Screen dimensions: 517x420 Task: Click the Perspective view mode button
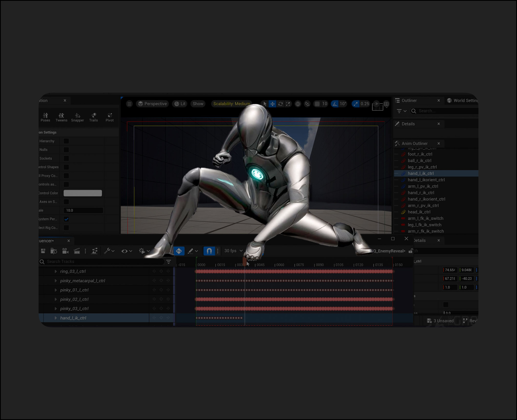tap(152, 104)
